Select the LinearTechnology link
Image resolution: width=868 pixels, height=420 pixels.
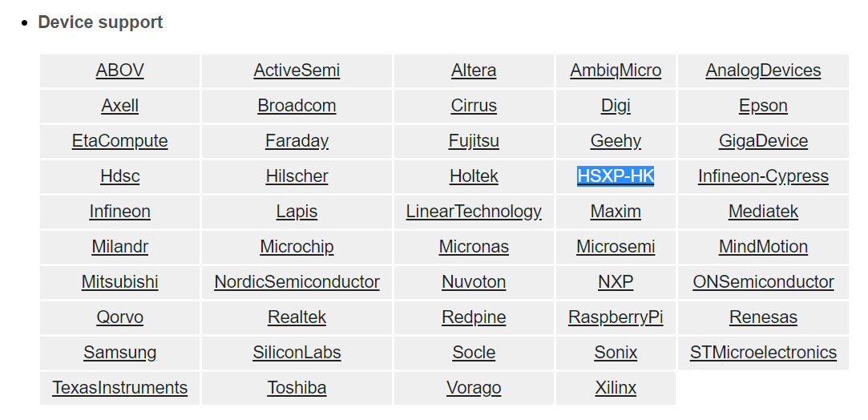[474, 212]
